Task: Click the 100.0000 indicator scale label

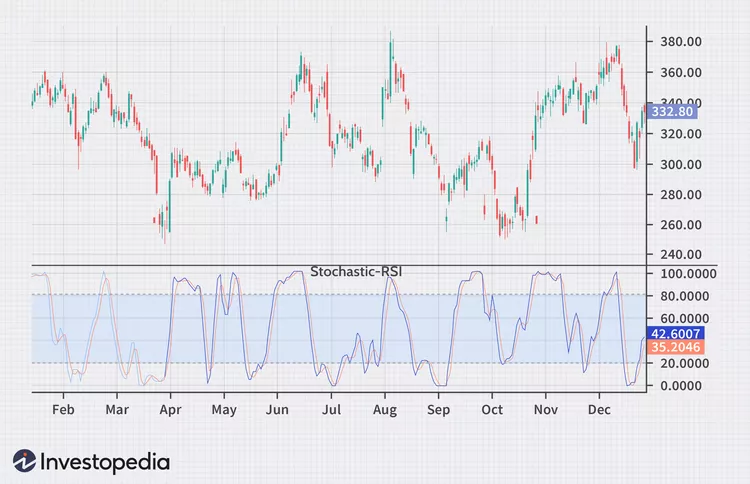Action: coord(688,274)
